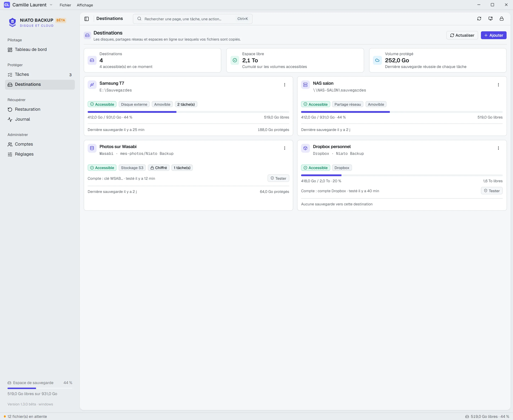Click Tester on Dropbox personnel card

tap(492, 191)
